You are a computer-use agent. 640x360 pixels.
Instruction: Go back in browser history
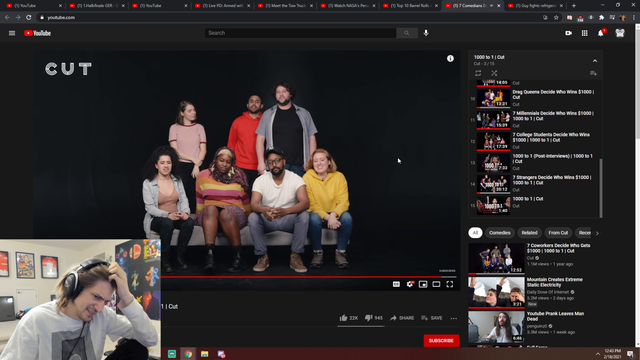click(7, 18)
